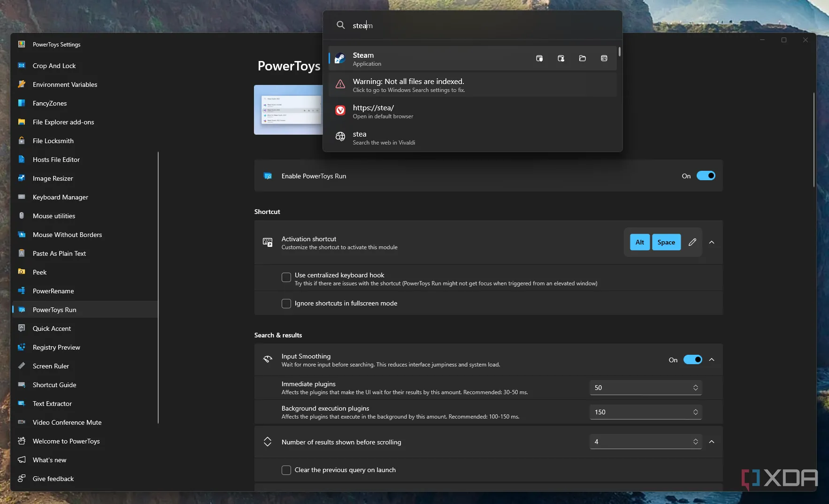
Task: Click the PowerToys Run results list scrollbar
Action: (x=620, y=52)
